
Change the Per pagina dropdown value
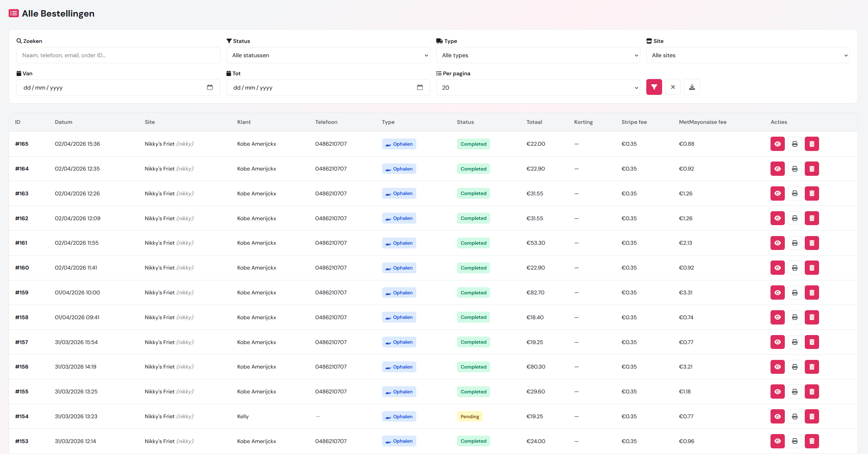(x=538, y=87)
